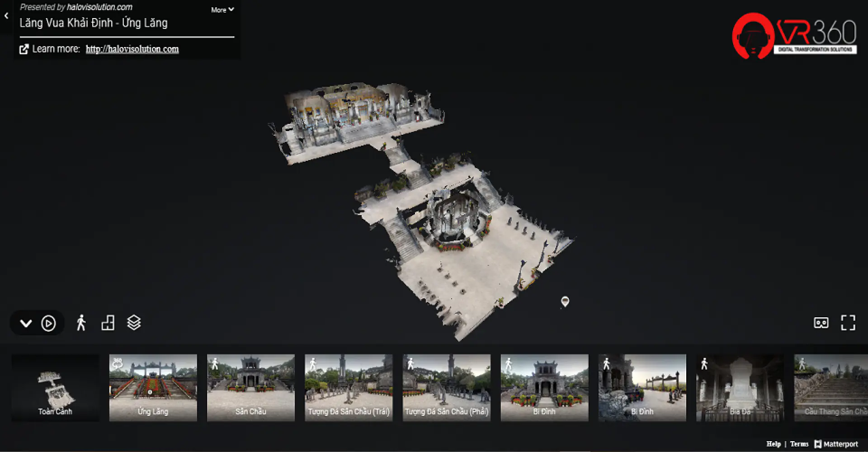
Task: Start the guided tour playback
Action: pyautogui.click(x=49, y=323)
